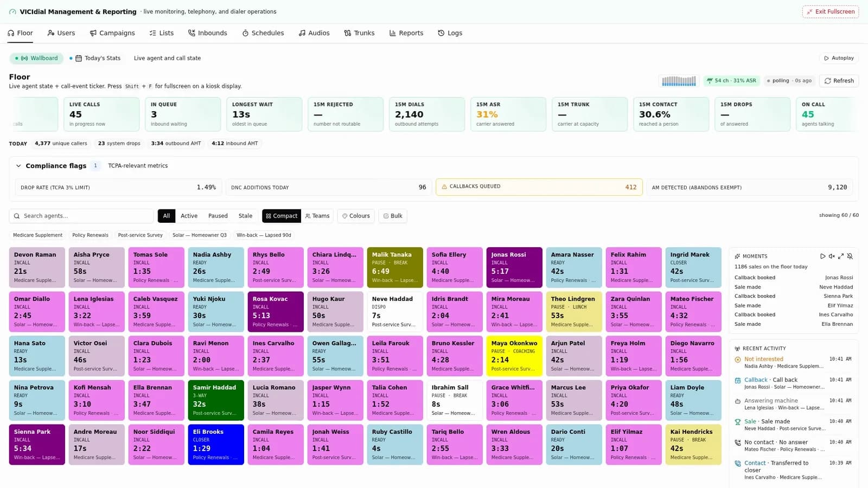Image resolution: width=868 pixels, height=488 pixels.
Task: Filter by Post-service Survey campaign chip
Action: 140,235
